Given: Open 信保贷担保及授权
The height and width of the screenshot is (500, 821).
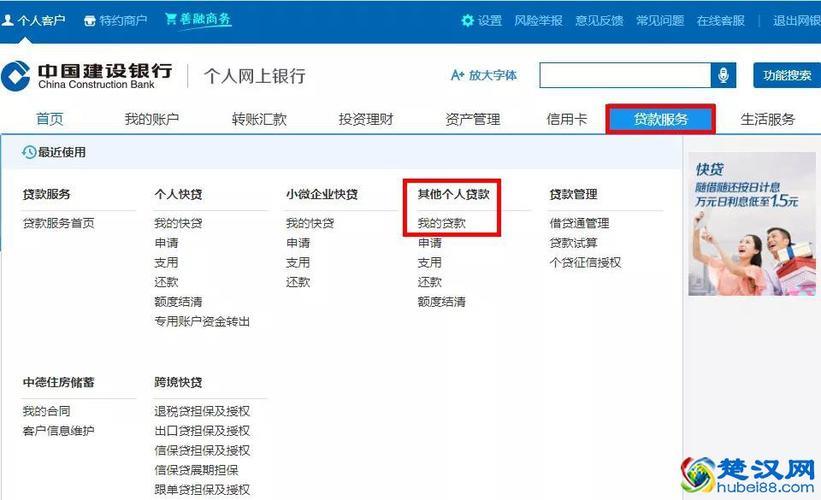Looking at the screenshot, I should 202,450.
